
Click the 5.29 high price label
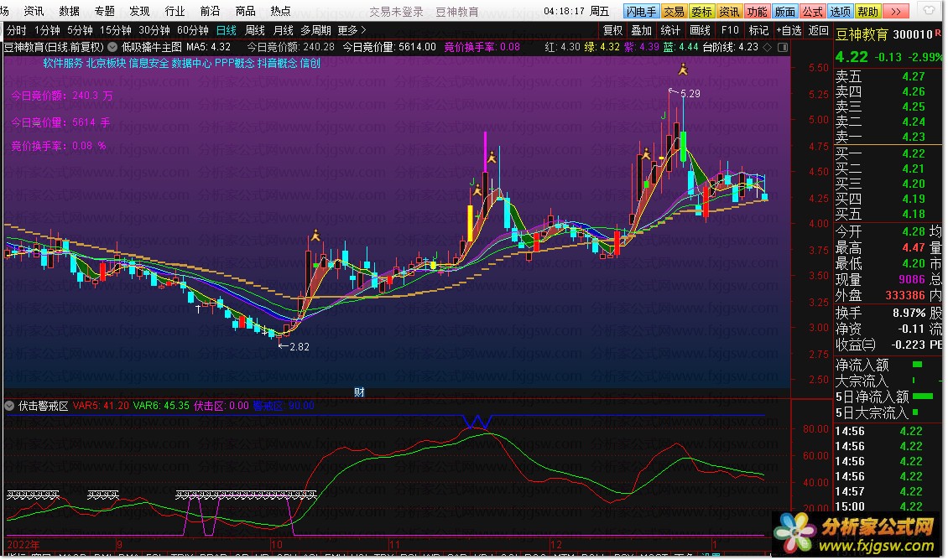point(690,94)
